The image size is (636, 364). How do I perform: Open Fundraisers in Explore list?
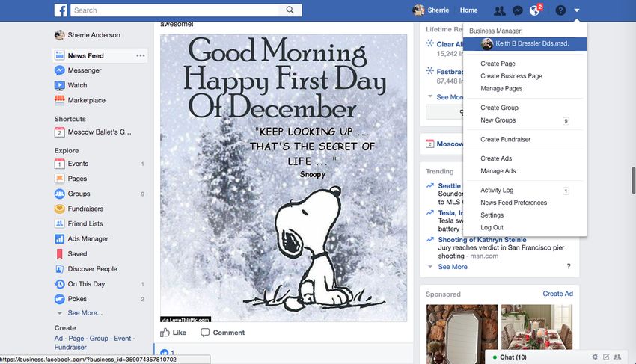pyautogui.click(x=85, y=209)
